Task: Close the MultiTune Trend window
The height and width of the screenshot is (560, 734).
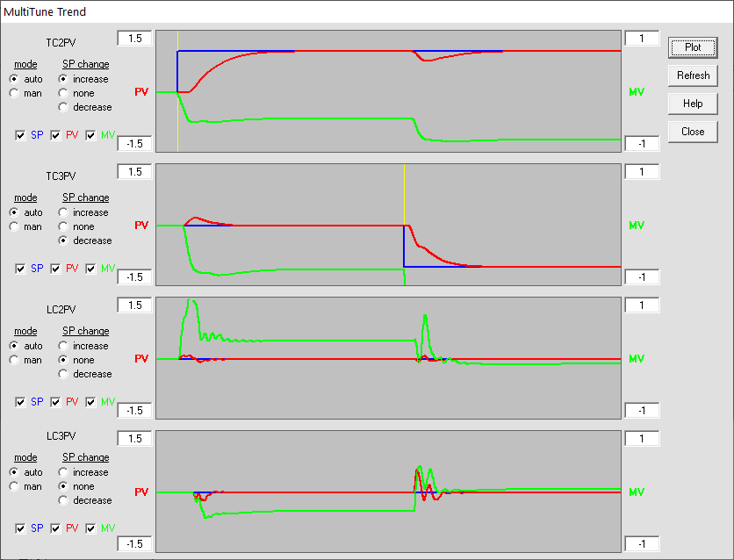Action: point(693,132)
